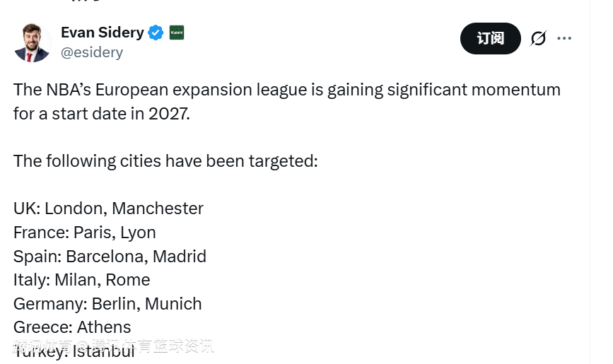
Task: Click the "Germany: Berlin, Munich" line
Action: pyautogui.click(x=107, y=304)
